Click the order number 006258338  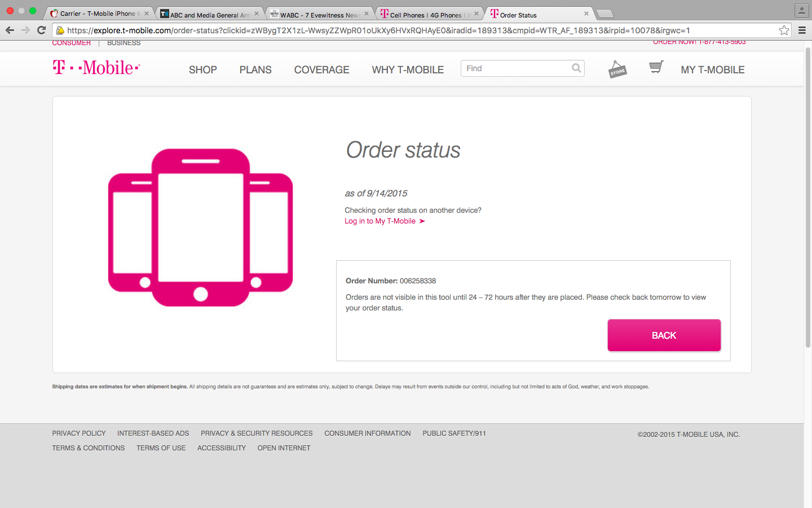pos(418,281)
